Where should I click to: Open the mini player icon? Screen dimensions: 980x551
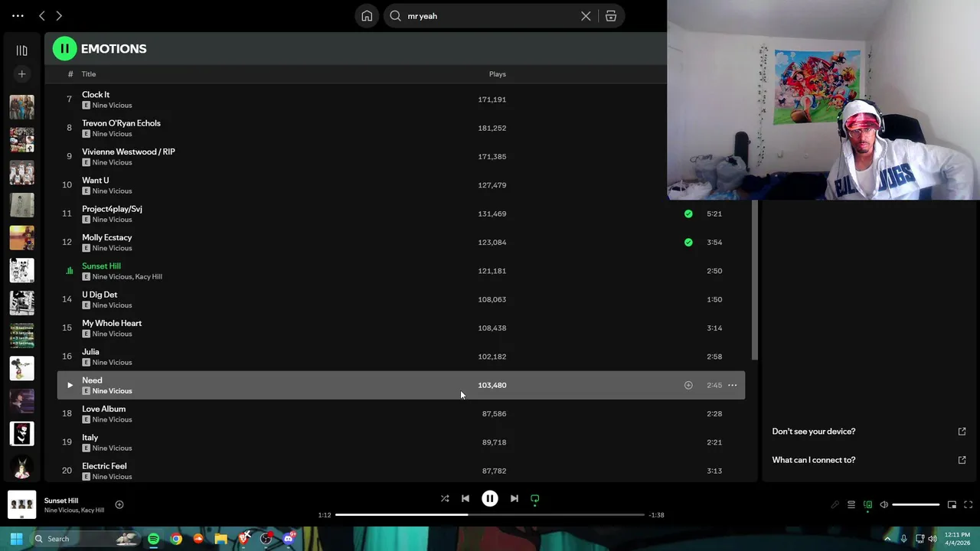[x=952, y=505]
